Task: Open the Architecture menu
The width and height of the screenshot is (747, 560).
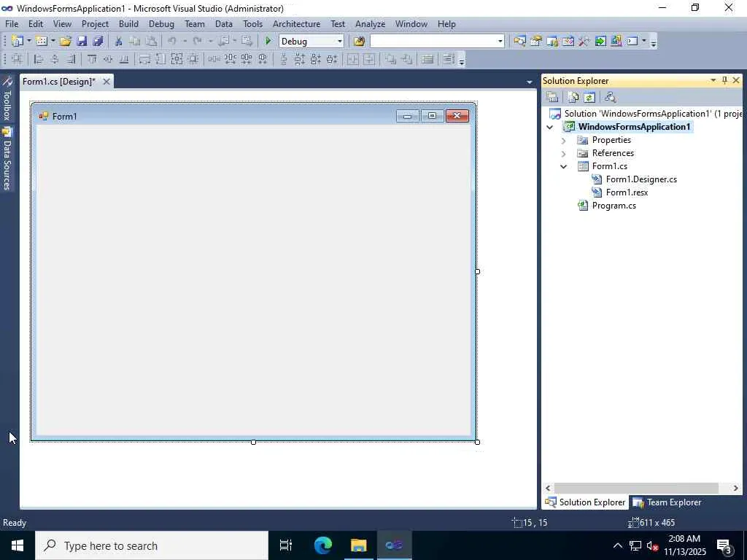Action: pyautogui.click(x=296, y=24)
